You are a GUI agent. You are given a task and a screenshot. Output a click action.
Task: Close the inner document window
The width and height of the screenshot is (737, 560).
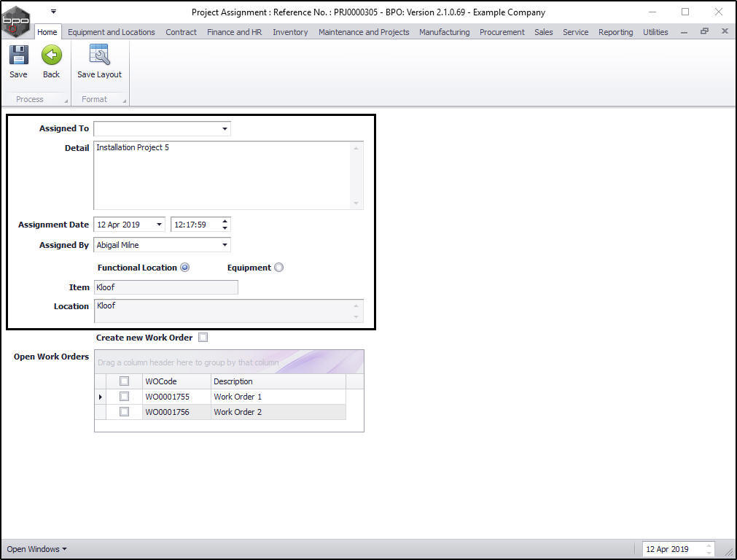pyautogui.click(x=725, y=31)
